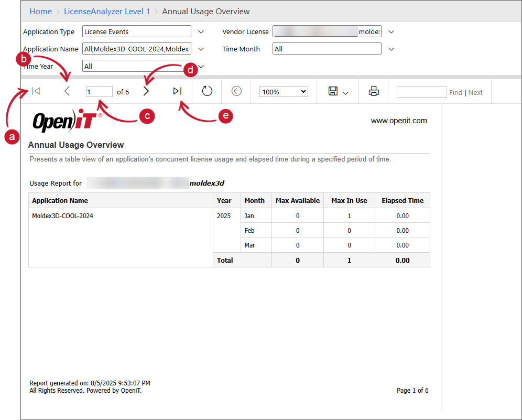Open the 100% zoom level dropdown

(x=284, y=92)
